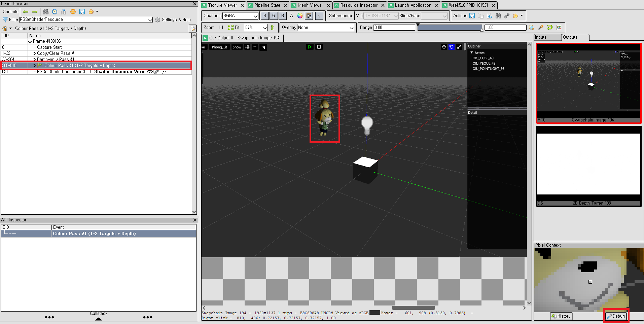Toggle the red channel R button
The width and height of the screenshot is (644, 324).
click(x=265, y=16)
